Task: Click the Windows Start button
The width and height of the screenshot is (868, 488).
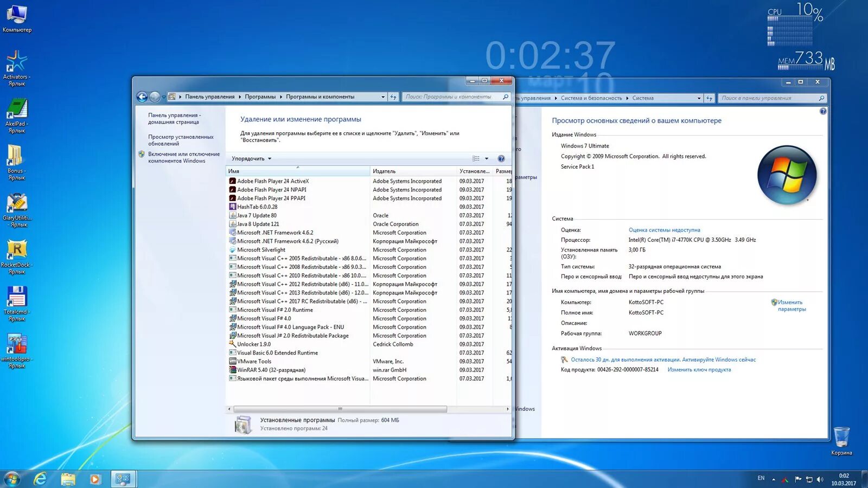Action: pyautogui.click(x=12, y=479)
